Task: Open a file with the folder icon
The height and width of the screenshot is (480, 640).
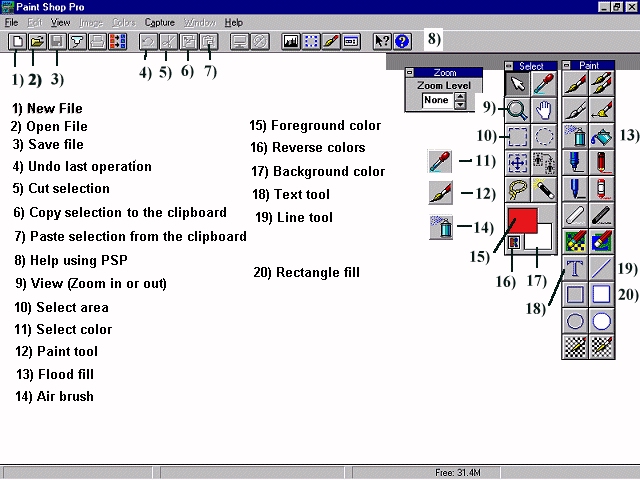Action: click(x=38, y=41)
